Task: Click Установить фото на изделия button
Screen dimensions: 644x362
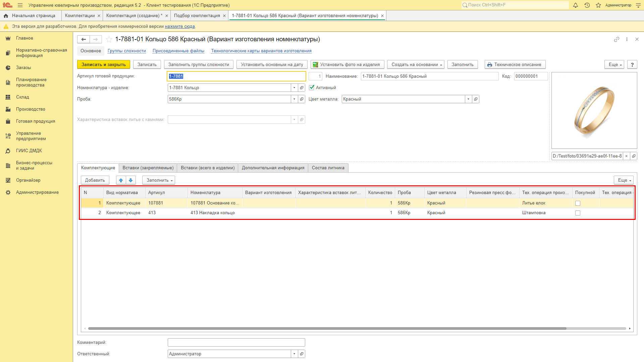Action: tap(347, 65)
